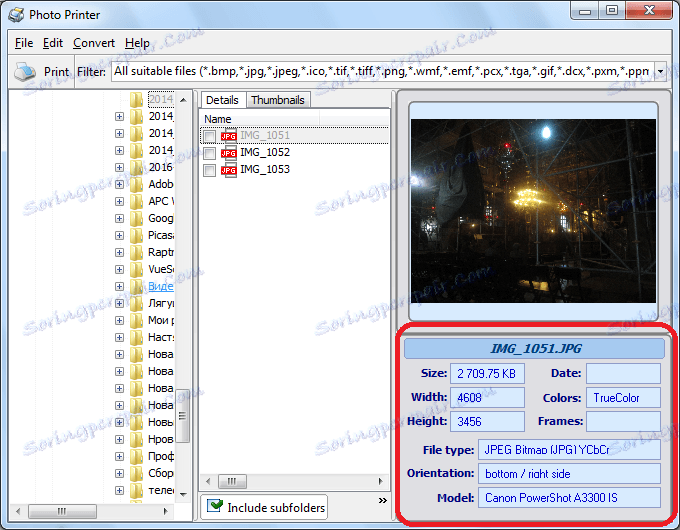Viewport: 680px width, 530px height.
Task: Click the folder icon beside Сбор
Action: click(136, 473)
